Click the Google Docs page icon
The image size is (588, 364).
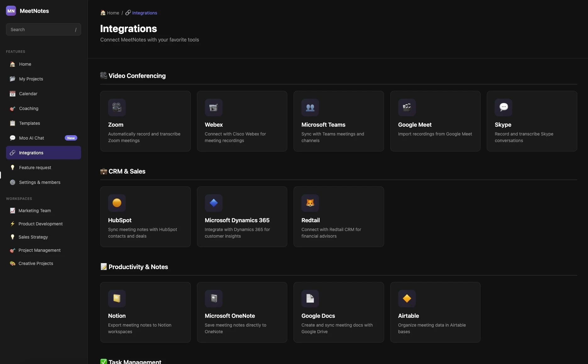310,299
